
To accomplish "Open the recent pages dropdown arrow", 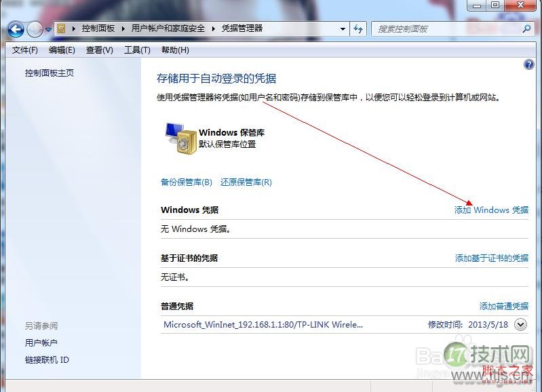I will tap(48, 30).
